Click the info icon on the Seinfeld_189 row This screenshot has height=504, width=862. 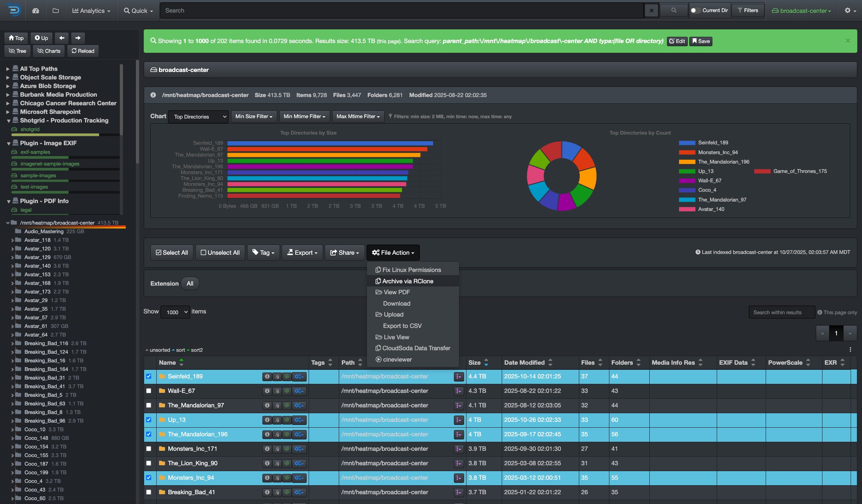[267, 376]
